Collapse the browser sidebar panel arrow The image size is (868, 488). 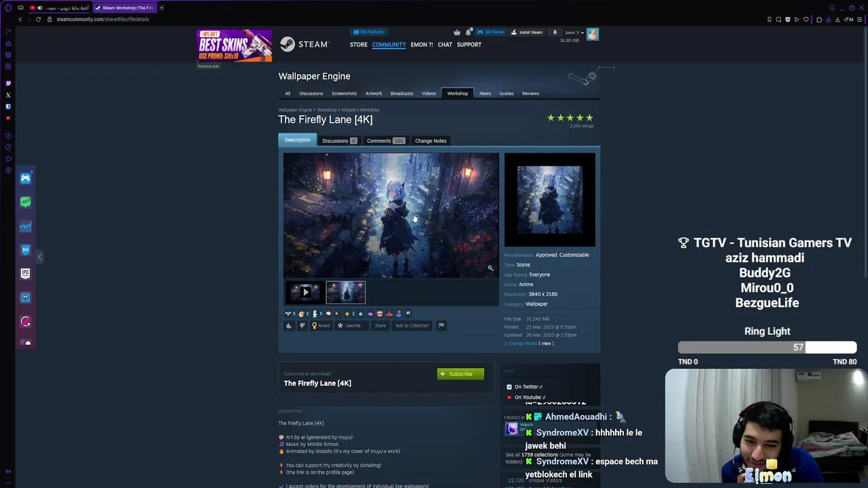point(40,256)
